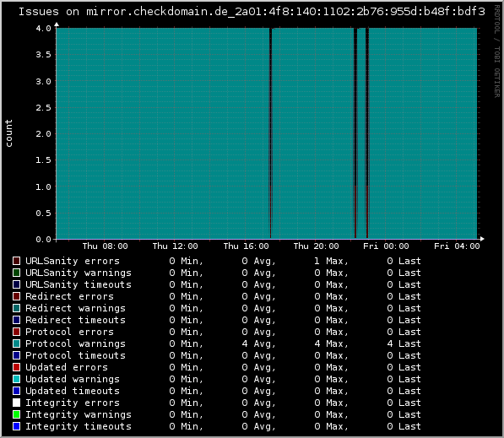
Task: Click the Updated warnings cyan swatch
Action: point(16,379)
